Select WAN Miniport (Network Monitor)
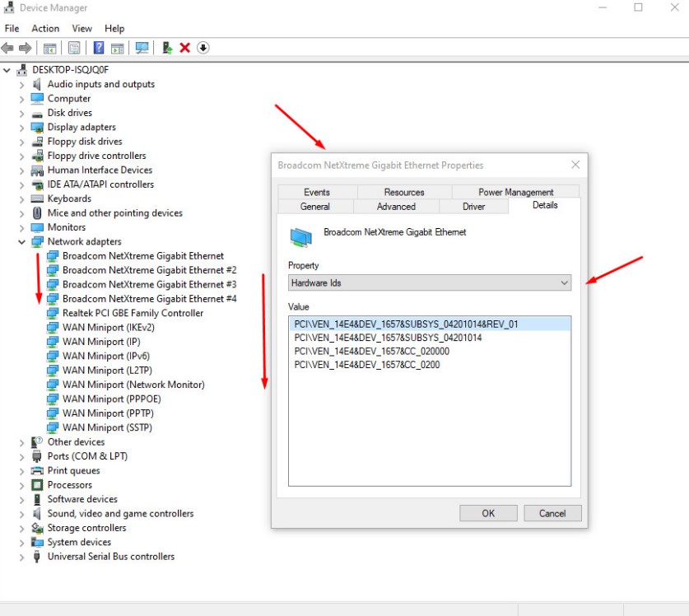 133,385
